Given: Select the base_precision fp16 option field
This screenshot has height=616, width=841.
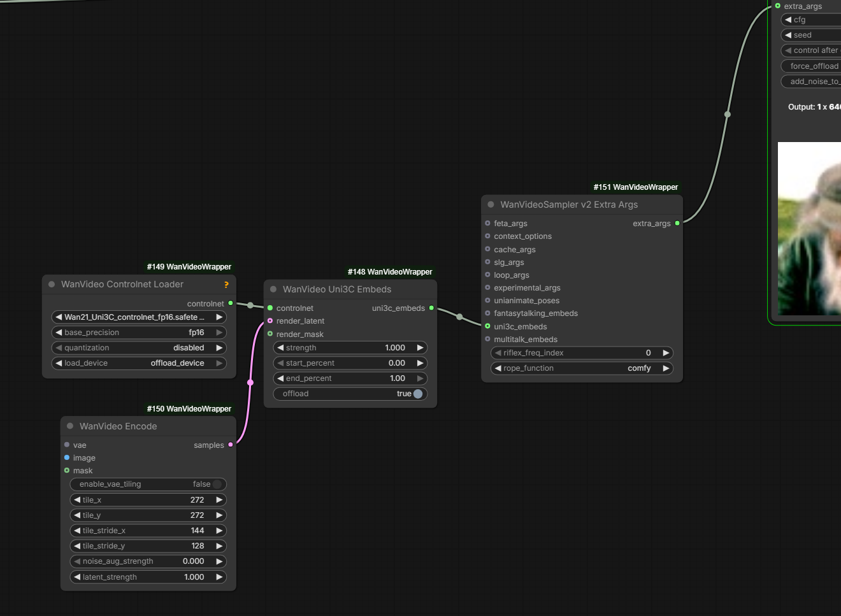Looking at the screenshot, I should click(139, 333).
